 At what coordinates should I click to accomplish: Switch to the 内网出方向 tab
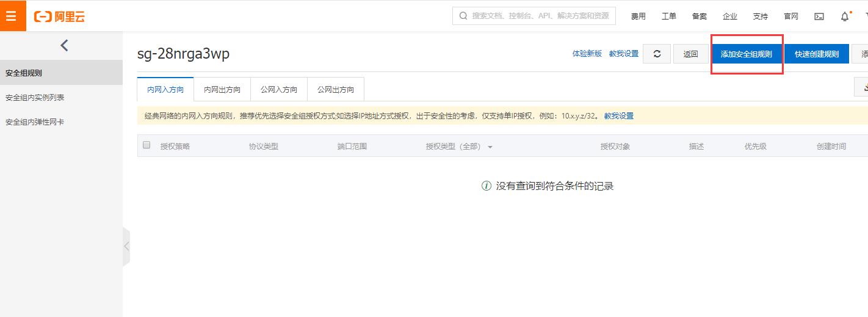click(x=222, y=89)
